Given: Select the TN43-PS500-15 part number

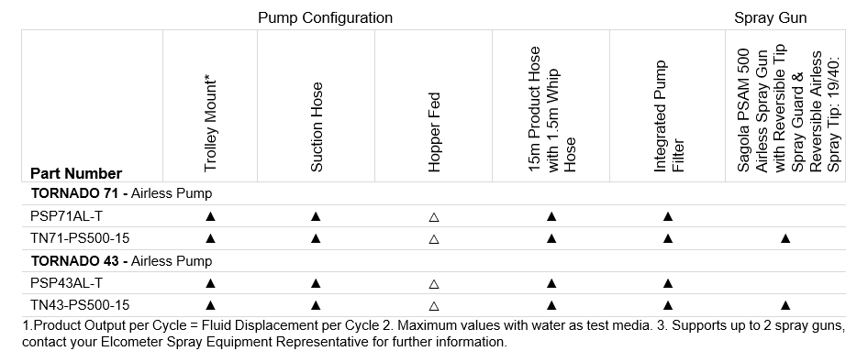Looking at the screenshot, I should click(x=80, y=304).
